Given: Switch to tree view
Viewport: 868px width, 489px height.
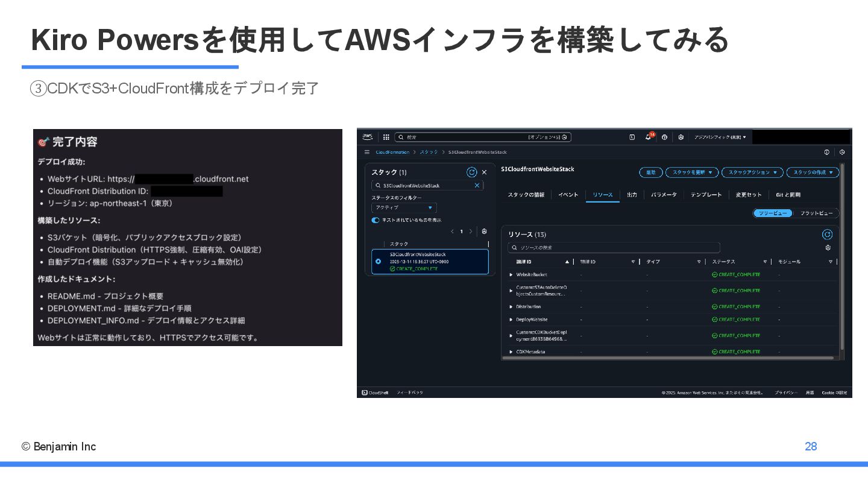Looking at the screenshot, I should (x=773, y=213).
